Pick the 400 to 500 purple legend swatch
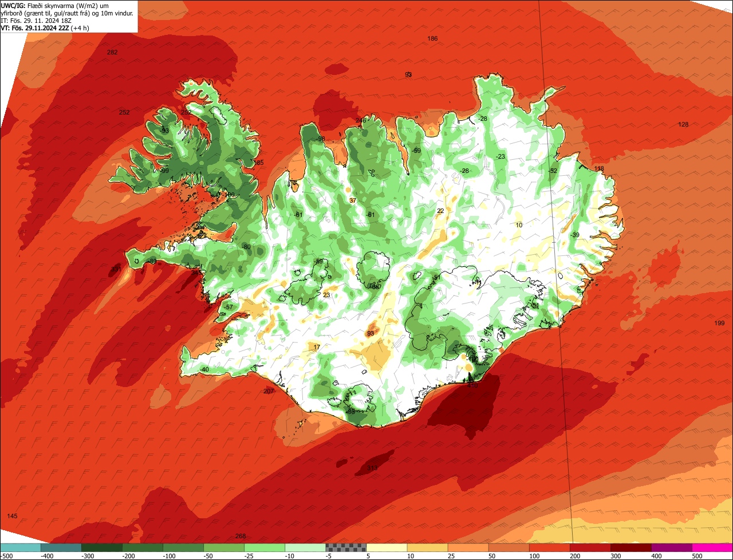Viewport: 733px width, 560px height. [671, 547]
